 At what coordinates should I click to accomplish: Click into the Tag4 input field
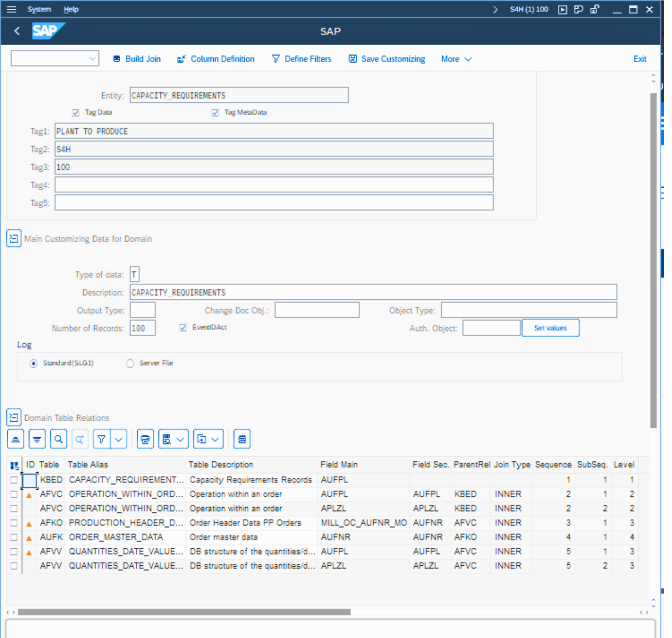pyautogui.click(x=274, y=185)
